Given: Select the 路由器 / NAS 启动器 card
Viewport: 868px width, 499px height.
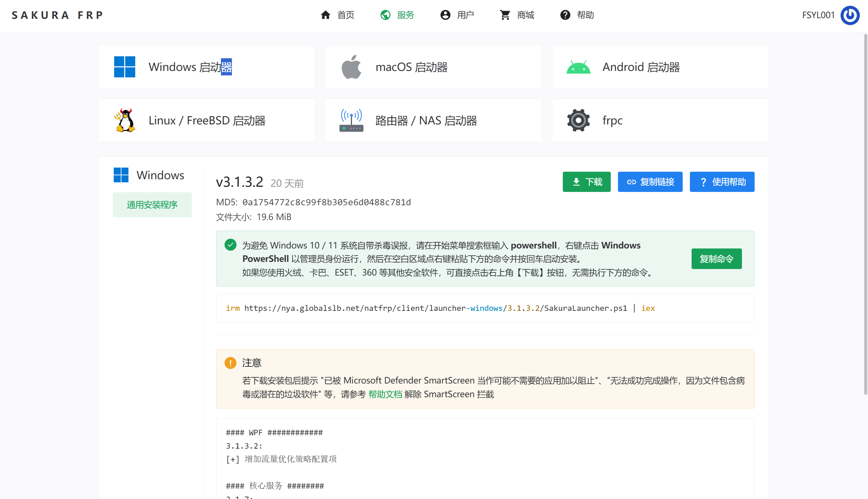Looking at the screenshot, I should pyautogui.click(x=433, y=120).
